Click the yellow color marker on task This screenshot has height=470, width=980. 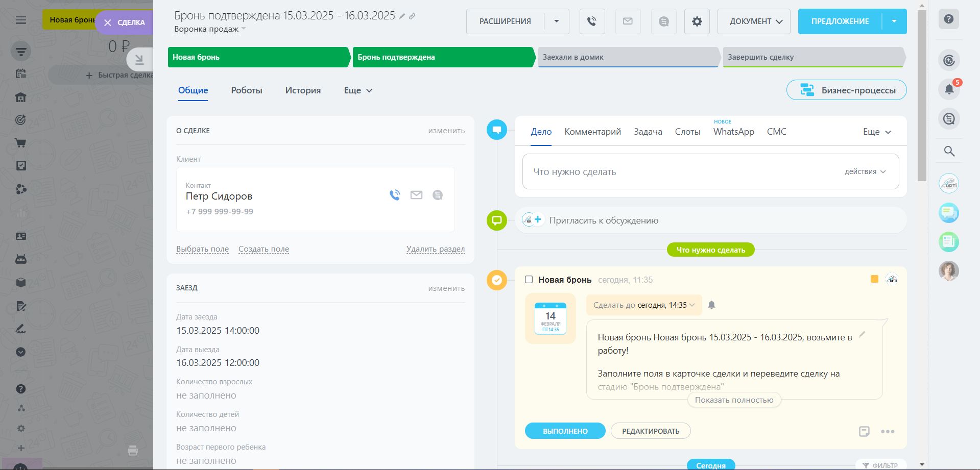(874, 279)
